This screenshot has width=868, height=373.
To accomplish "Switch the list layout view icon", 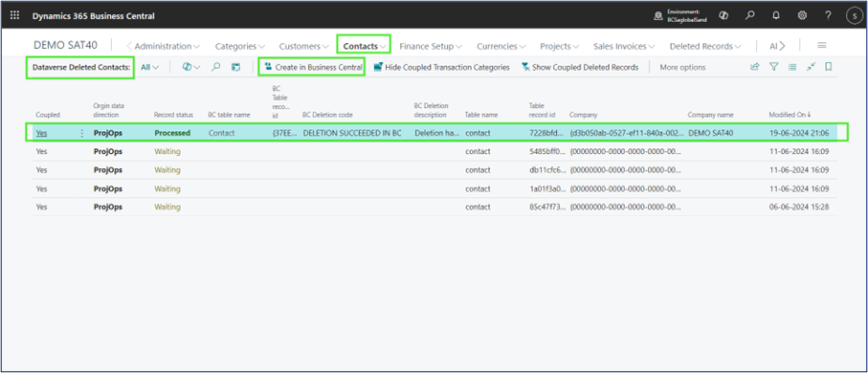I will (792, 67).
